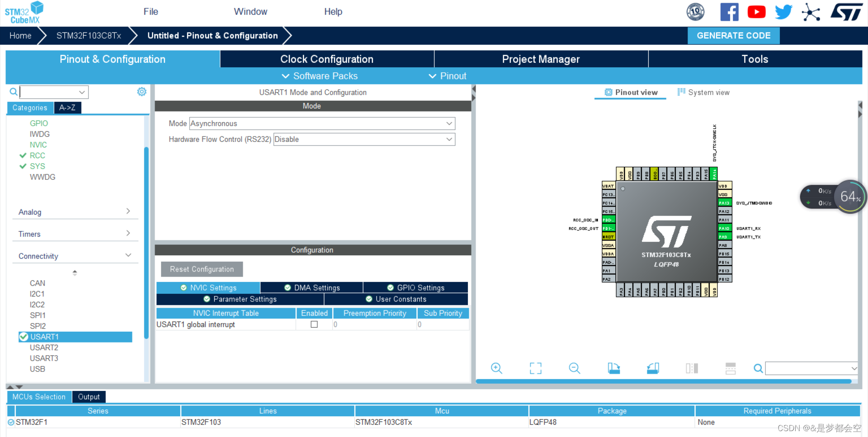
Task: Open Hardware Flow Control dropdown
Action: click(x=364, y=139)
